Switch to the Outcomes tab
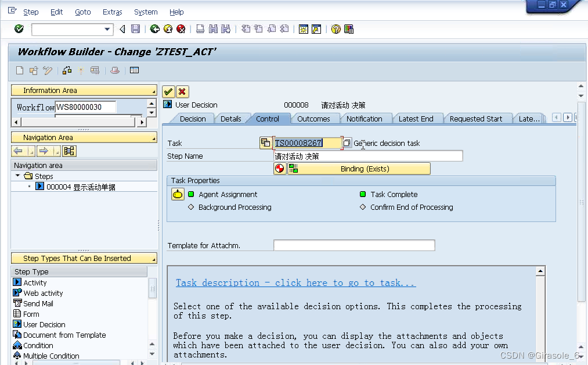The height and width of the screenshot is (365, 588). (x=313, y=119)
